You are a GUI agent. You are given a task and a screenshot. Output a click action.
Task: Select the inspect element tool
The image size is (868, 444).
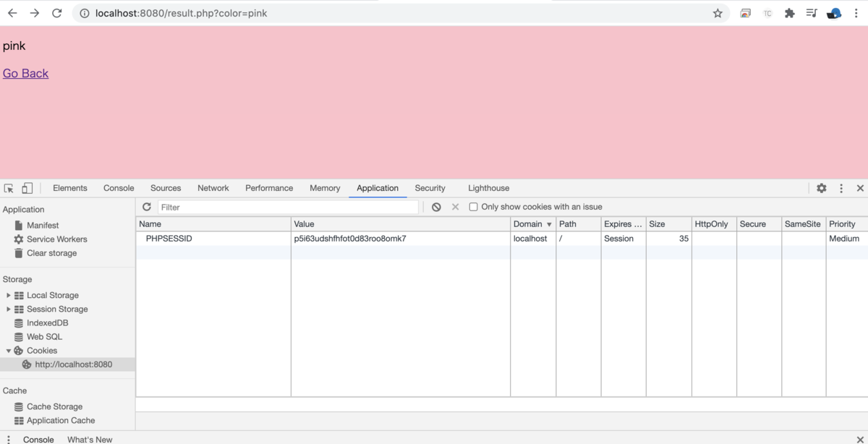(x=8, y=187)
